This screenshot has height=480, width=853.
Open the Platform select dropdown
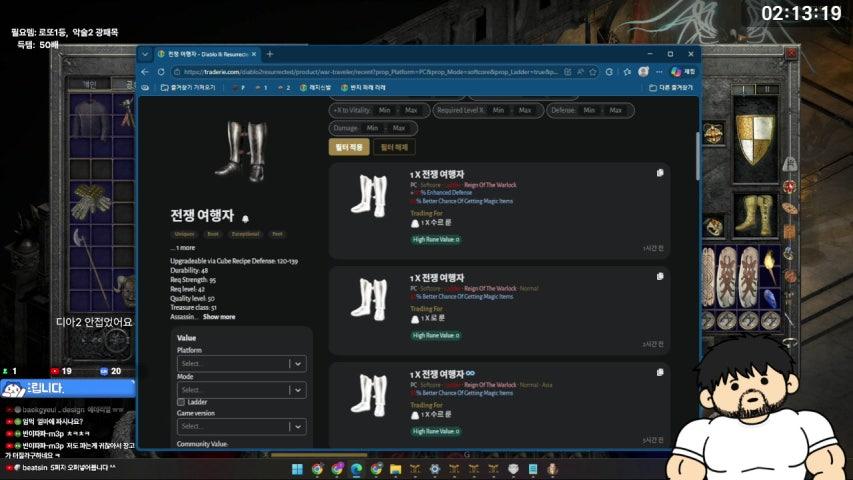tap(242, 364)
